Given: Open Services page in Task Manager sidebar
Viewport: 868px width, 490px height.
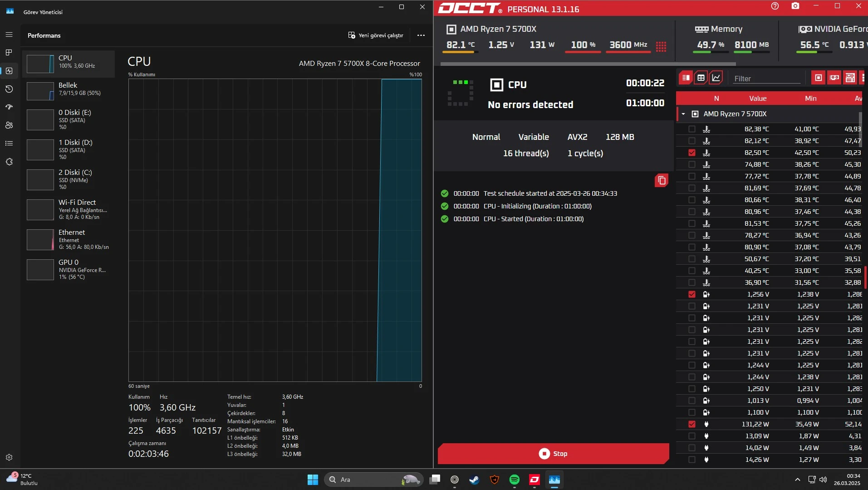Looking at the screenshot, I should (9, 162).
